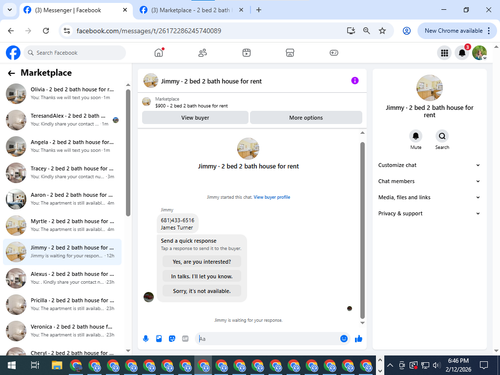Reload the page in Chrome
The width and height of the screenshot is (500, 375).
pyautogui.click(x=46, y=31)
